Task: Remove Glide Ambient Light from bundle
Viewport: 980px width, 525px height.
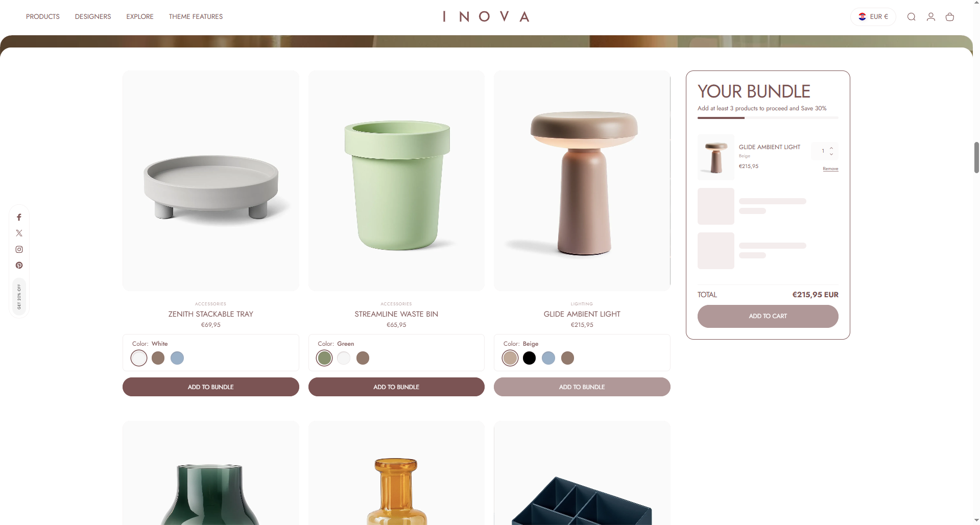Action: (830, 169)
